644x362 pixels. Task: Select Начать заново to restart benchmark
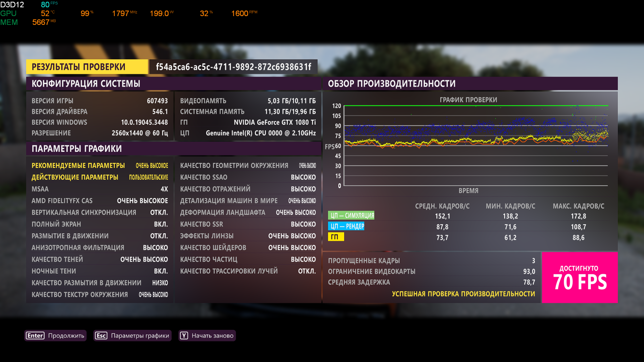point(212,336)
